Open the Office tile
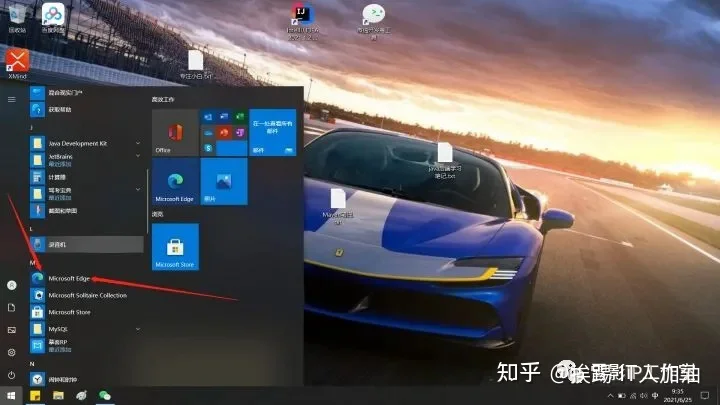The image size is (720, 405). pyautogui.click(x=175, y=133)
